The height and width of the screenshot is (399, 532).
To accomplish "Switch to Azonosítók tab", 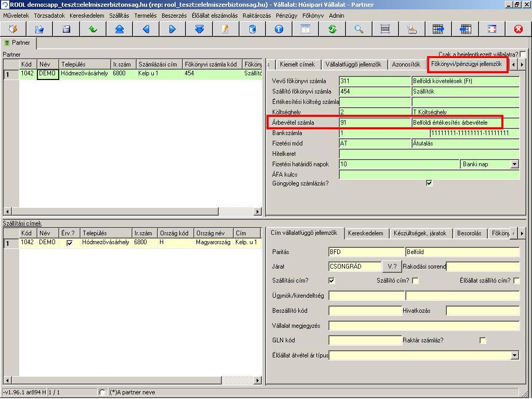I will click(406, 64).
